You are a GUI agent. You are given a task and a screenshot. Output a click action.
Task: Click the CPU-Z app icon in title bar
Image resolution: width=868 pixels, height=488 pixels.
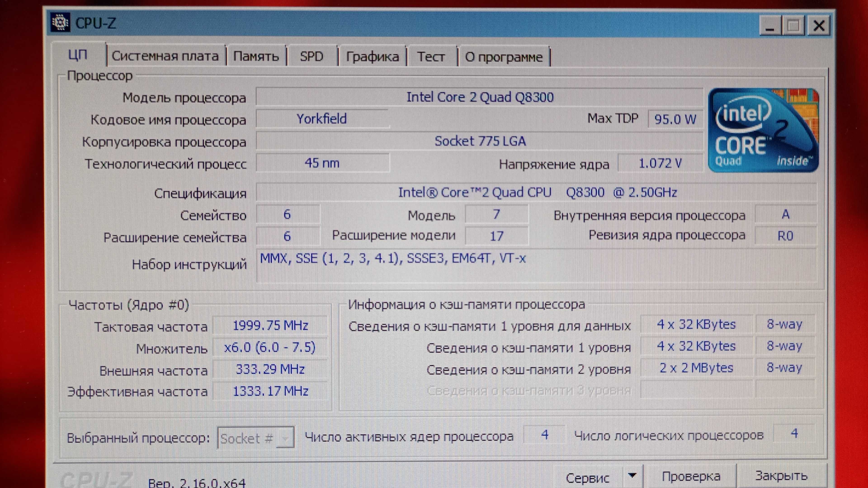click(61, 23)
